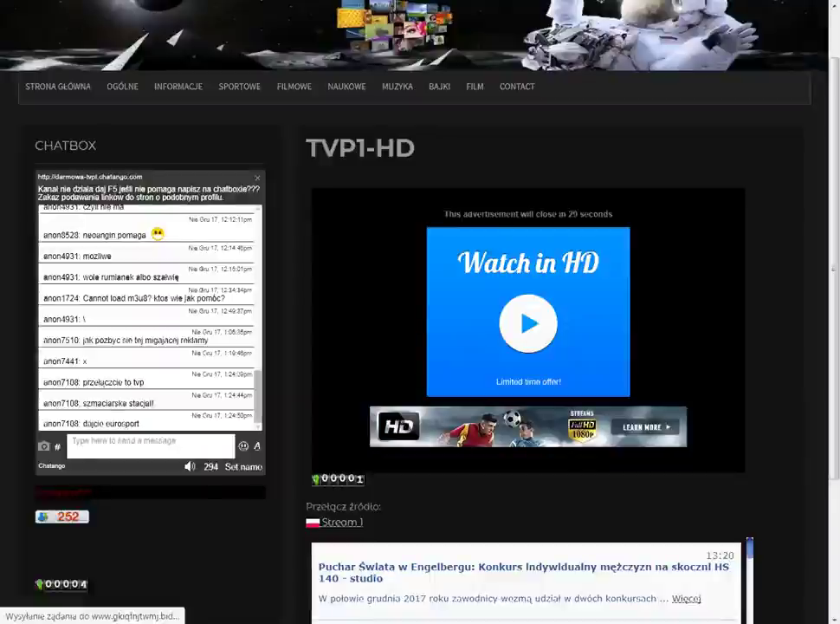
Task: Open the FILMOWE menu category
Action: coord(294,87)
